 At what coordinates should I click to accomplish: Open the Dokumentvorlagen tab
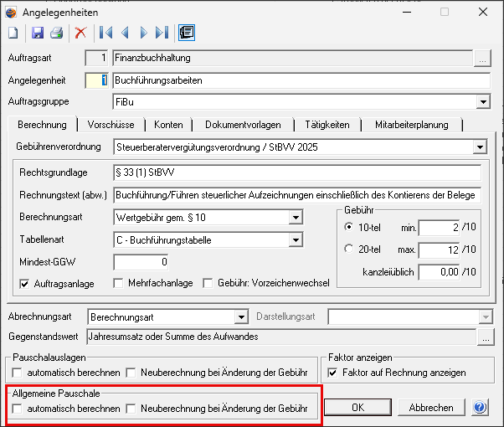[x=243, y=125]
